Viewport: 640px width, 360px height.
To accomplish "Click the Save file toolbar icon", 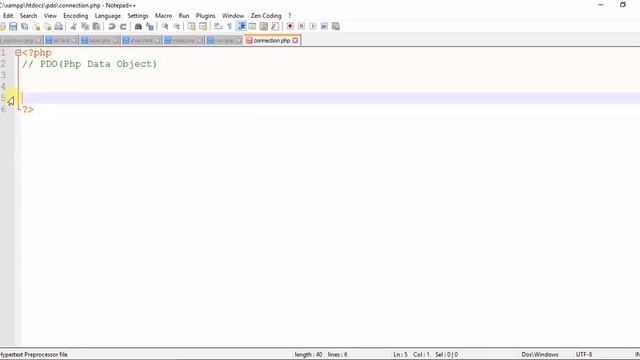I will [13, 27].
